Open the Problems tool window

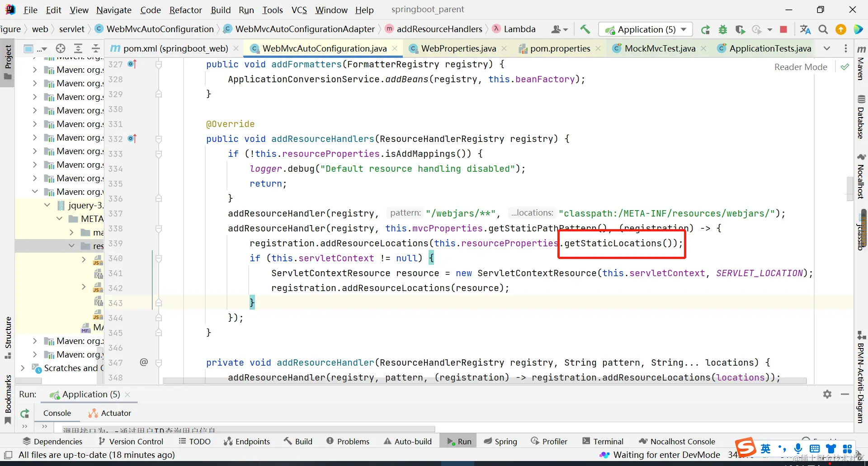pyautogui.click(x=348, y=442)
